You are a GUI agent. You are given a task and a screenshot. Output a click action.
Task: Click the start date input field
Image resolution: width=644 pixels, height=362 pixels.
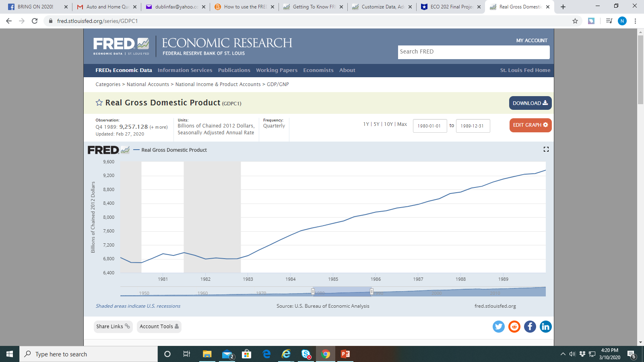coord(430,125)
